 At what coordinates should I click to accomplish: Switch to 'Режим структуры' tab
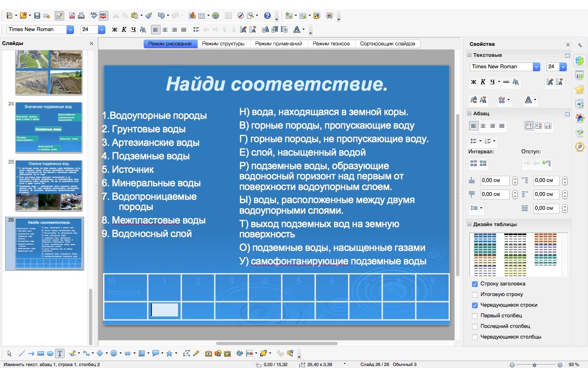click(223, 44)
